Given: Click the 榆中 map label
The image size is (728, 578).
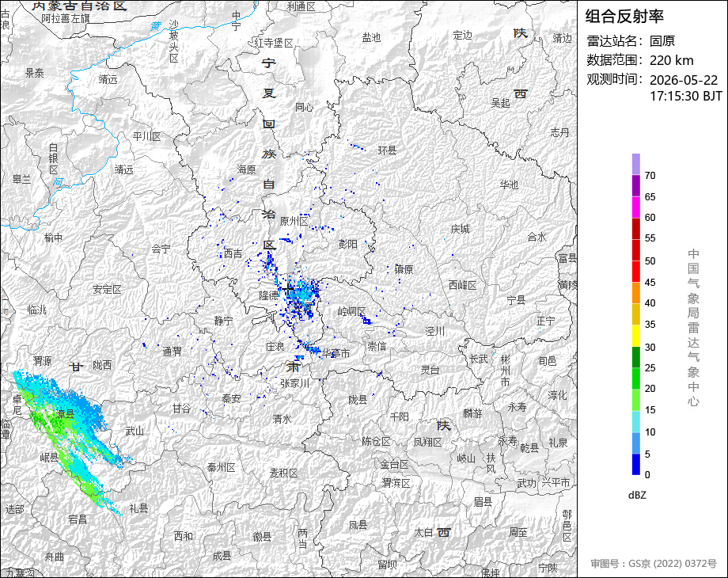Looking at the screenshot, I should pos(53,238).
